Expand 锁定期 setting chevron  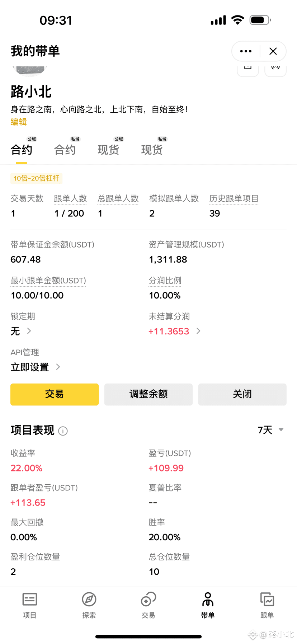29,331
